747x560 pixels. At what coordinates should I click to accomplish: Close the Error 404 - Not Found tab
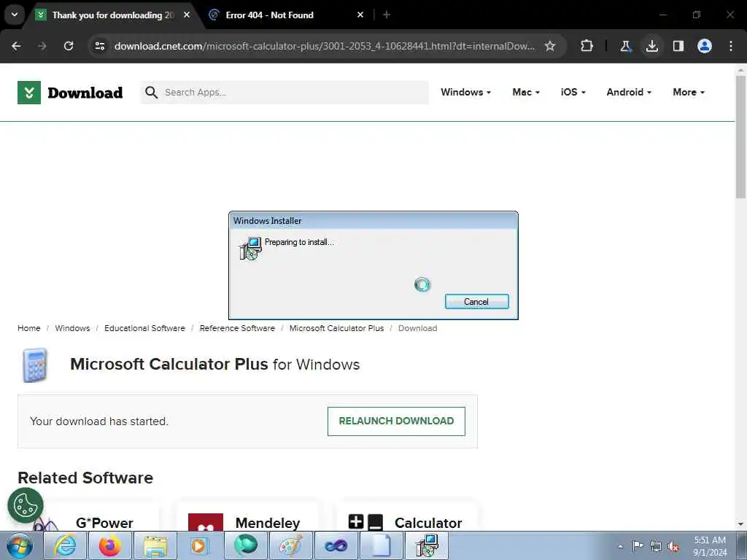[360, 15]
